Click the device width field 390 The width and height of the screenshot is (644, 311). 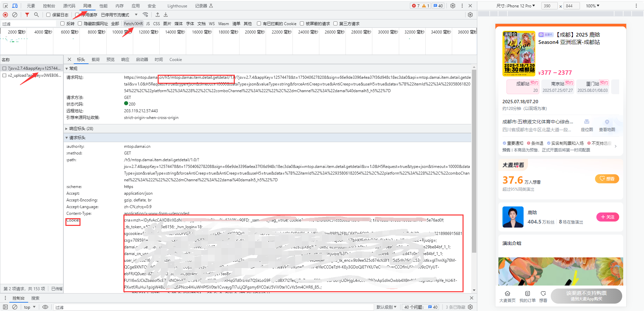(x=549, y=6)
